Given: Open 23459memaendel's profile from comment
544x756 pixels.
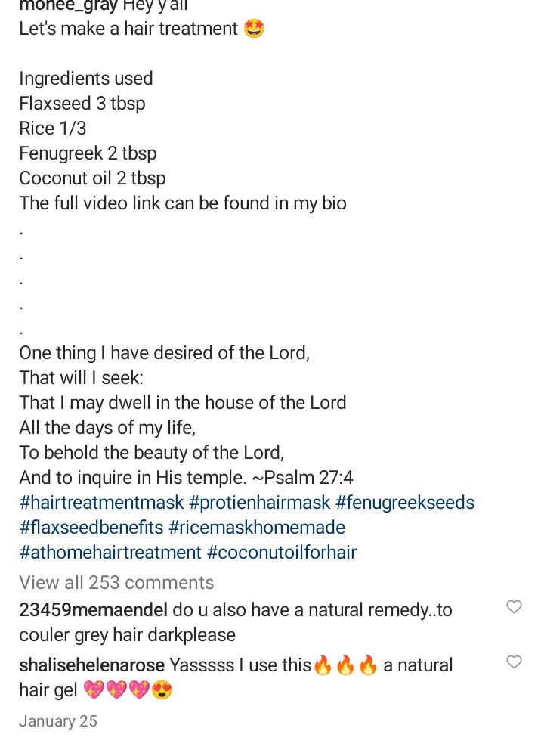Looking at the screenshot, I should (94, 610).
